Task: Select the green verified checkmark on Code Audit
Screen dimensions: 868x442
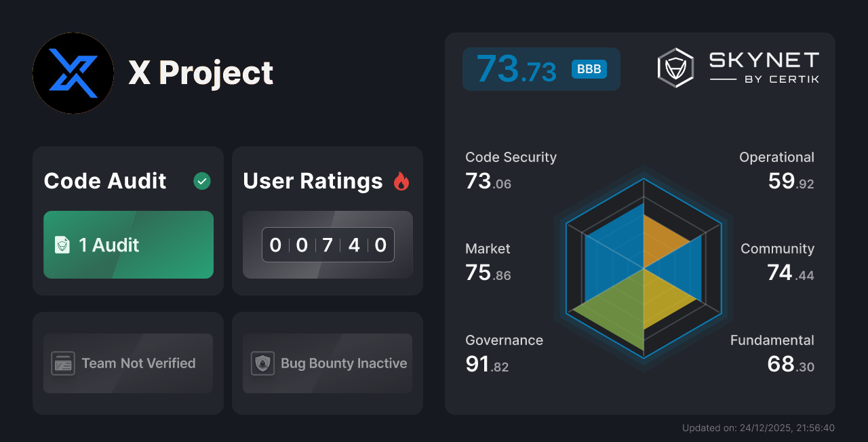Action: click(x=201, y=181)
